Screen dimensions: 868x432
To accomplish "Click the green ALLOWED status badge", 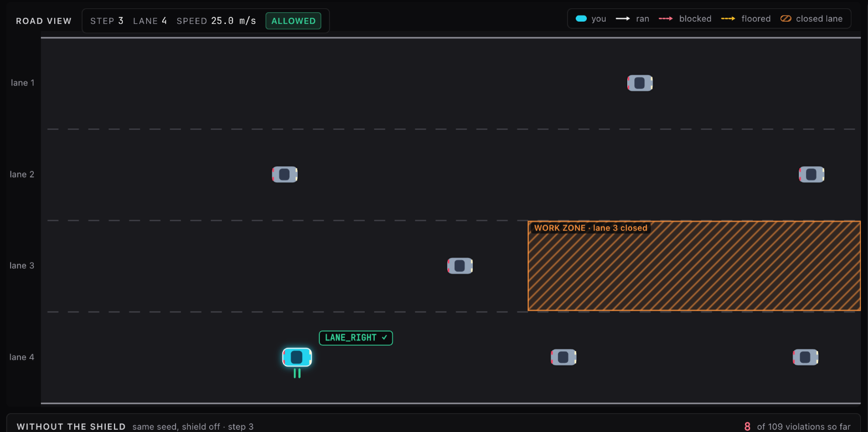I will pyautogui.click(x=293, y=21).
